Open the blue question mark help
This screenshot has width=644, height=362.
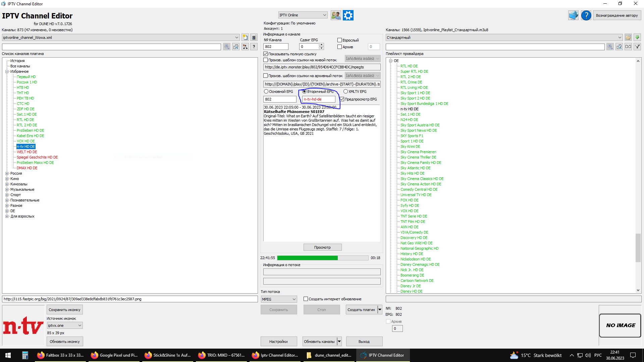pyautogui.click(x=586, y=15)
